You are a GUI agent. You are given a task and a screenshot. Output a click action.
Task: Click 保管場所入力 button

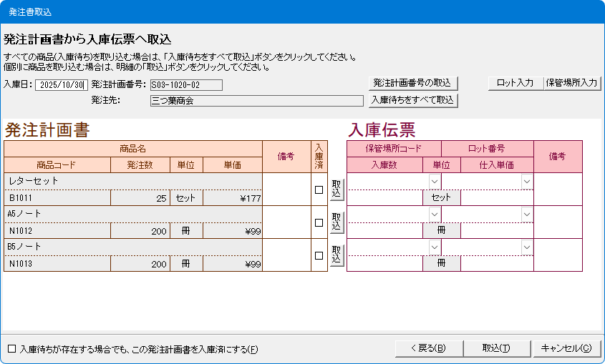click(x=572, y=83)
